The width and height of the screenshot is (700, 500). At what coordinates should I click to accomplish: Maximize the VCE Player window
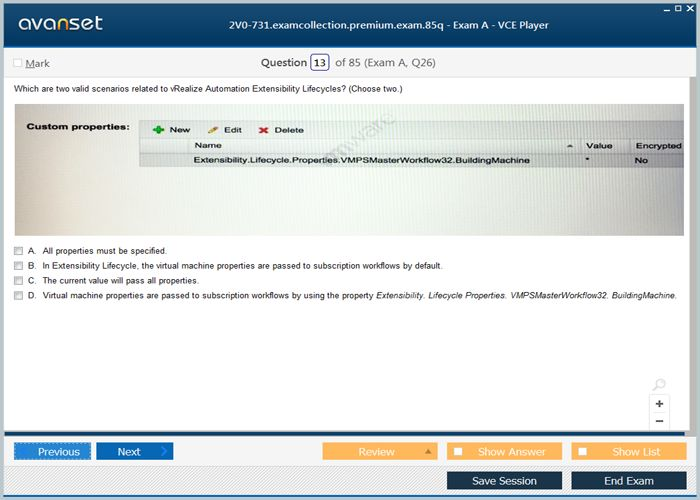click(x=680, y=7)
